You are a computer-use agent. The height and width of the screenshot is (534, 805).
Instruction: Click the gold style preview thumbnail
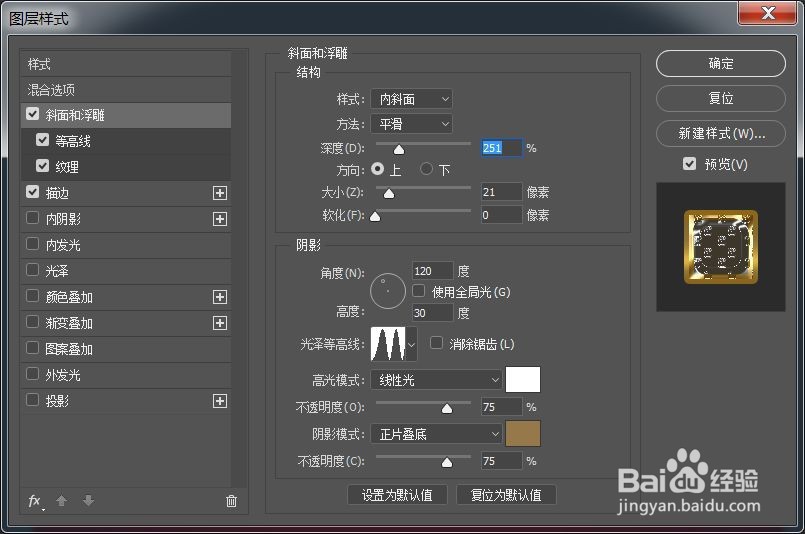721,247
